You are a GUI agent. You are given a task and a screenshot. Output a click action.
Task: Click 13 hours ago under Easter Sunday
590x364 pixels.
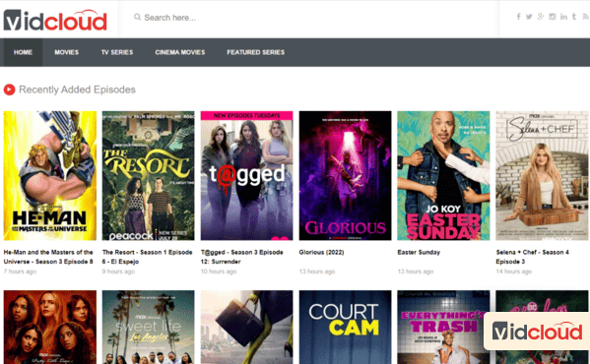click(x=416, y=272)
